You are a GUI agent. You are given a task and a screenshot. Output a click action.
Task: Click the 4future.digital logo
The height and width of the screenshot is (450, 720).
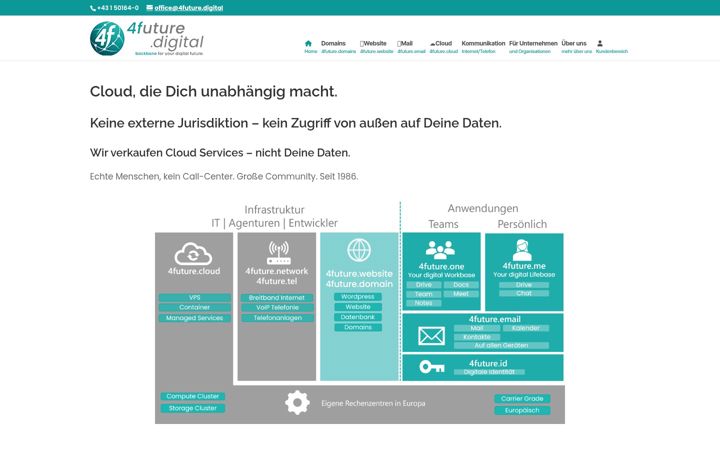(x=146, y=39)
